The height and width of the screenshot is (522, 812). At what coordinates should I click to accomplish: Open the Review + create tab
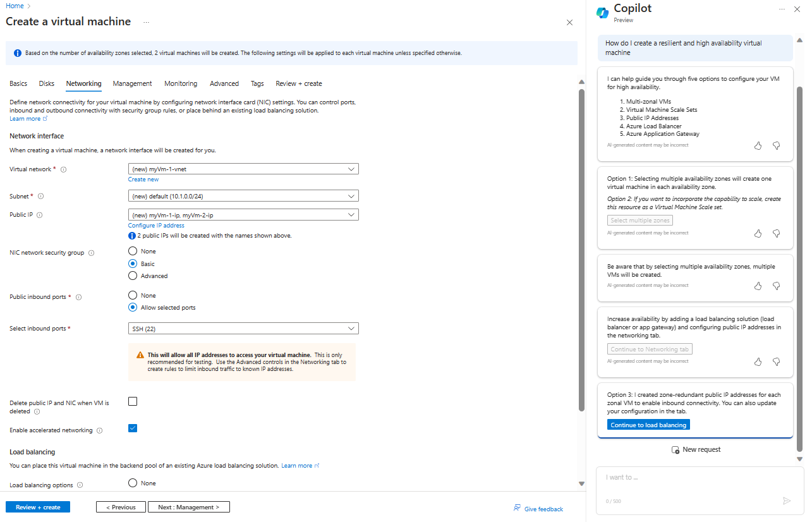tap(299, 83)
